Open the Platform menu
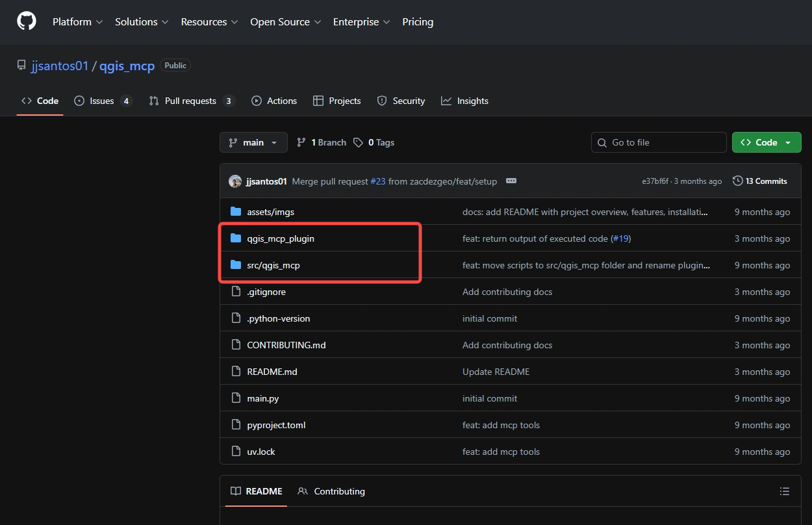The height and width of the screenshot is (525, 812). (77, 21)
